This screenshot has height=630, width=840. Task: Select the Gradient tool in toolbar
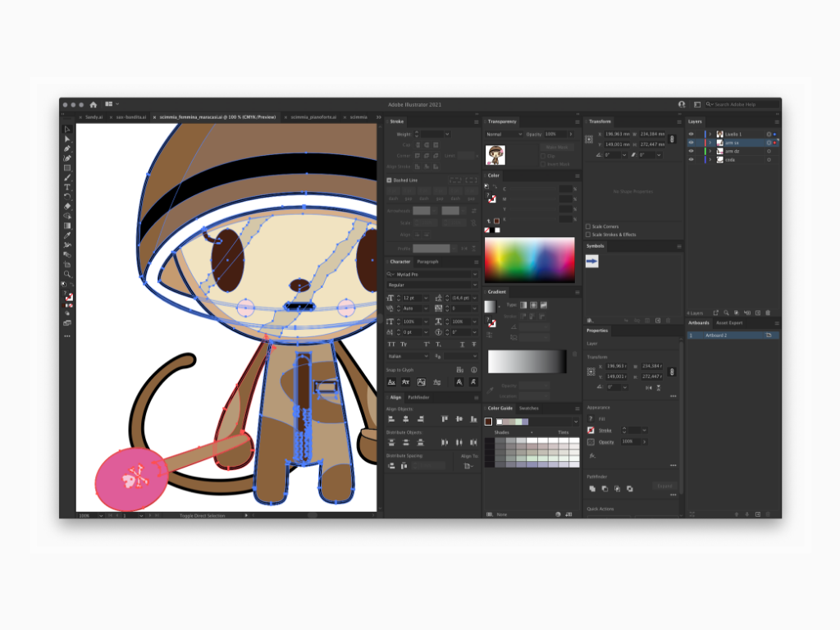pyautogui.click(x=67, y=226)
